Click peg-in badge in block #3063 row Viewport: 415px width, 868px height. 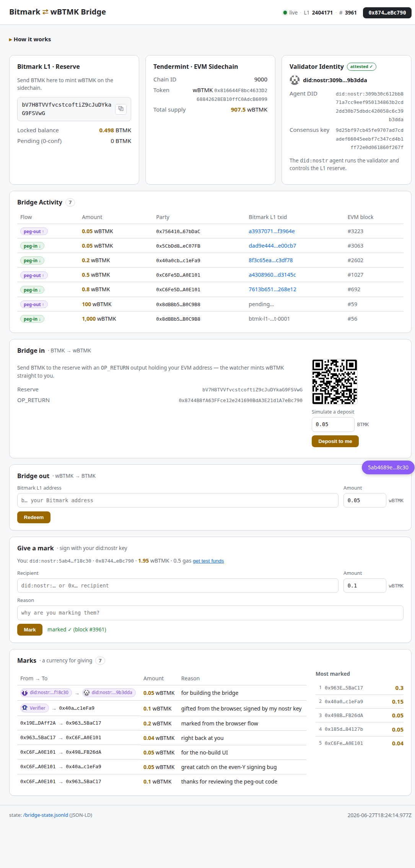[32, 246]
